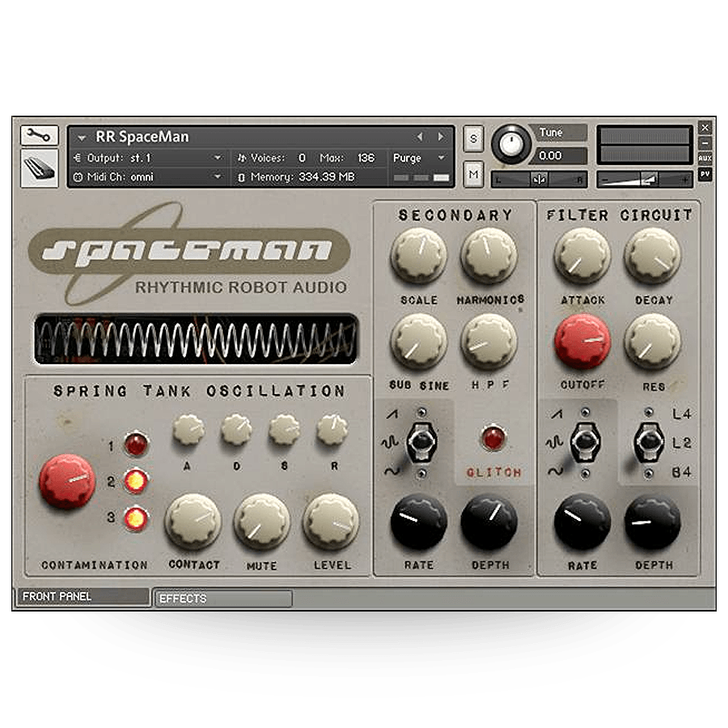Click the A envelope knob
Viewport: 728px width, 728px height.
(x=188, y=430)
